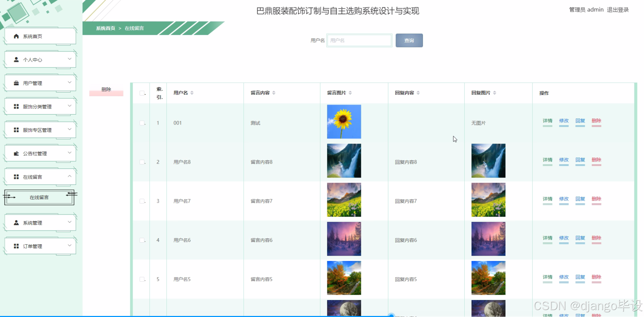644x317 pixels.
Task: Sort by 回复内容 column arrows
Action: (x=418, y=93)
